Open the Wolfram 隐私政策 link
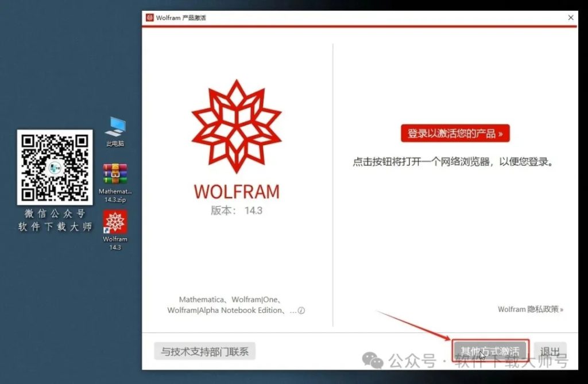The width and height of the screenshot is (588, 384). pos(529,309)
